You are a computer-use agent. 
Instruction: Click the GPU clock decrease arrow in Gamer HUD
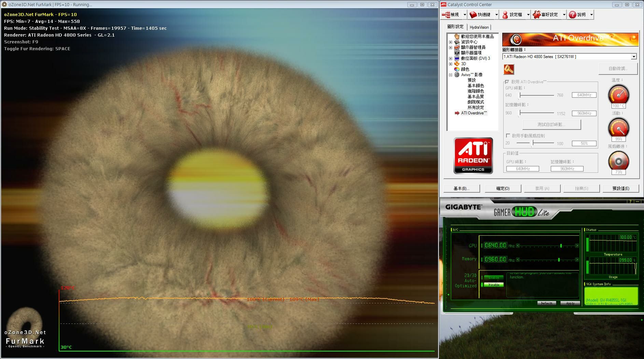518,246
